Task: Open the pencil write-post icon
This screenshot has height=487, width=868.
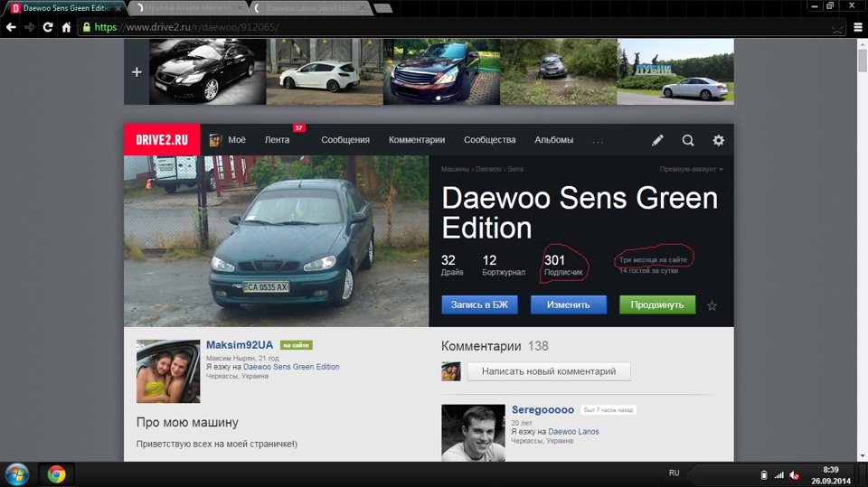Action: tap(657, 141)
